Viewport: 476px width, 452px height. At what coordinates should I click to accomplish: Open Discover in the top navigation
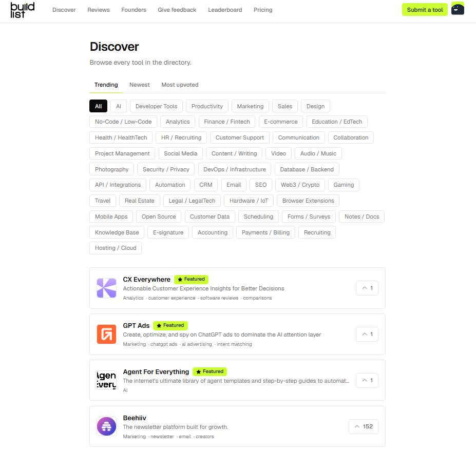64,10
